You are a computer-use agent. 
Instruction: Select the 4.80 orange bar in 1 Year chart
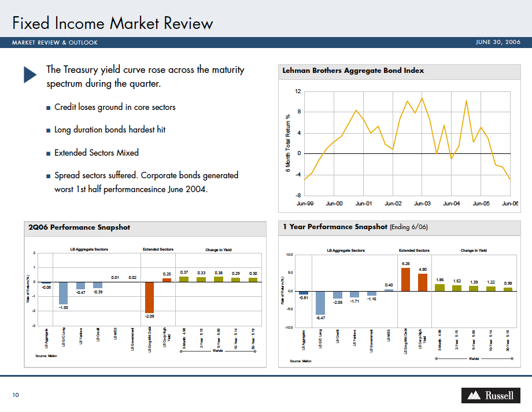click(x=423, y=282)
